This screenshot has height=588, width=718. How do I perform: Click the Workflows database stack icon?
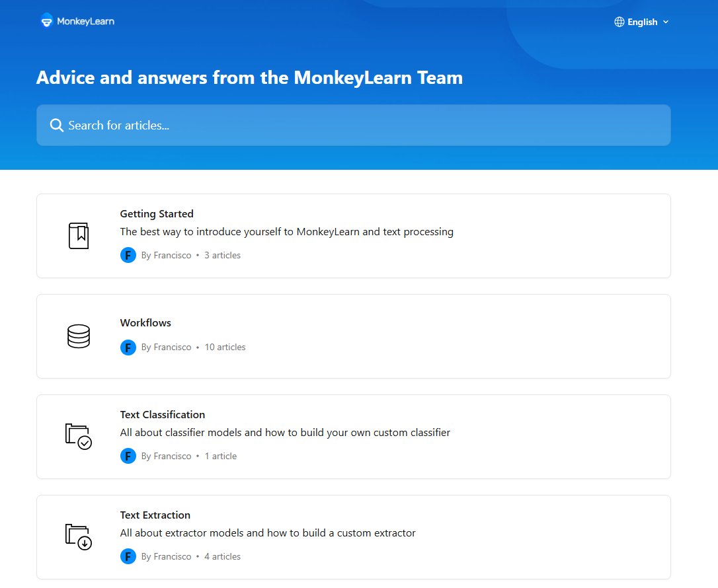click(78, 336)
